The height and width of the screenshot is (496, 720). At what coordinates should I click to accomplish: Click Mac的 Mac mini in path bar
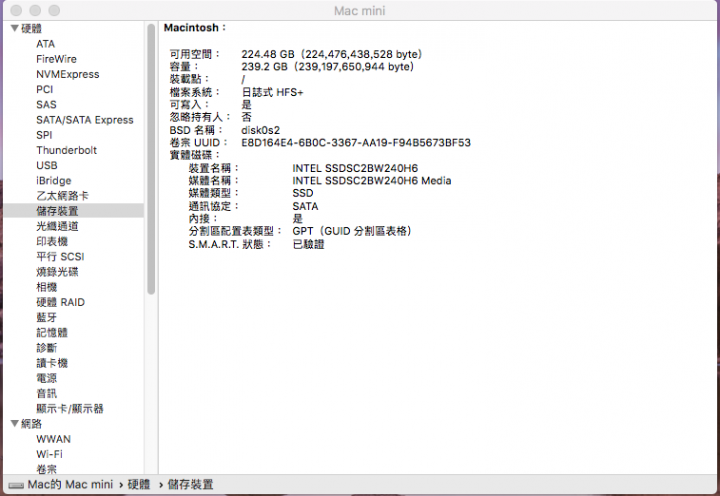[70, 485]
